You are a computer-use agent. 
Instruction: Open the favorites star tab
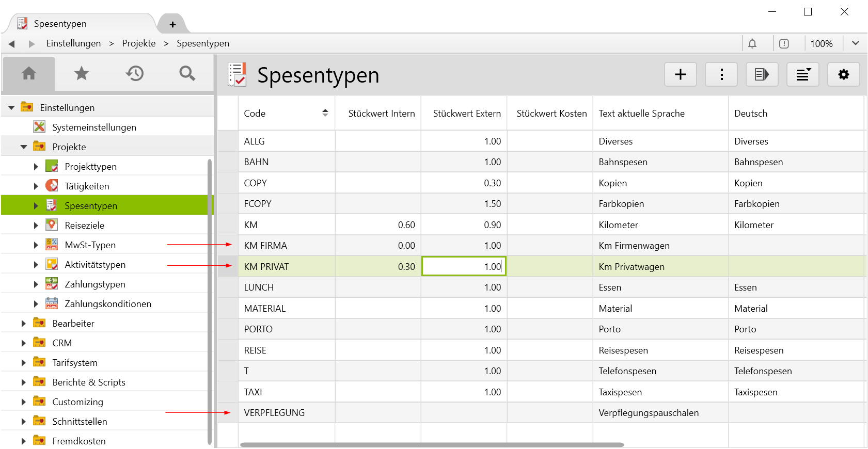click(82, 74)
